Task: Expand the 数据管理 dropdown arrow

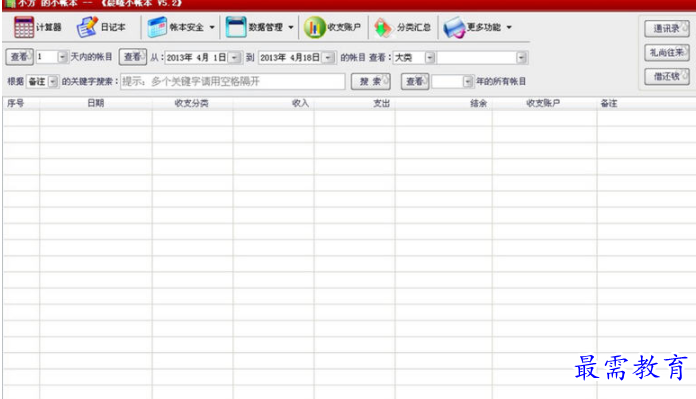Action: [x=291, y=28]
